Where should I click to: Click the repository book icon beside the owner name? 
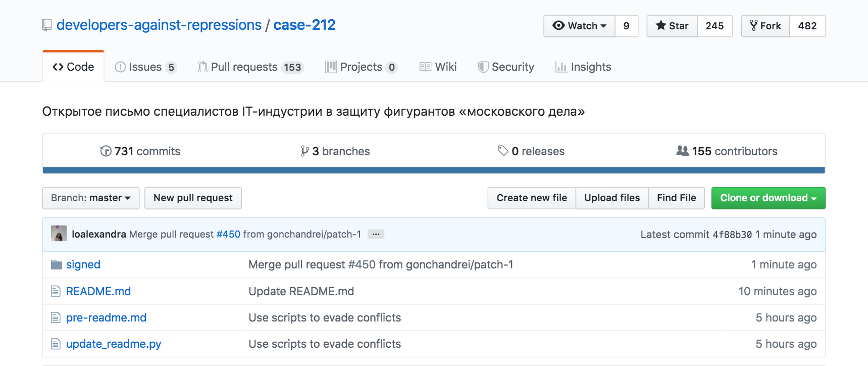(47, 25)
